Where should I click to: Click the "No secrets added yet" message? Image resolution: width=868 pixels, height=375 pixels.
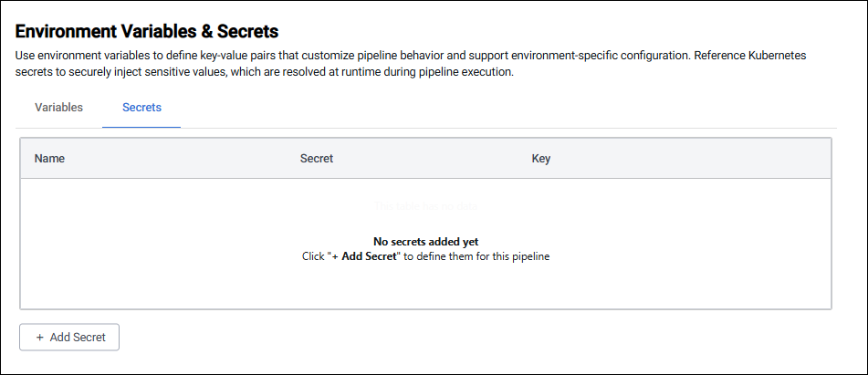tap(426, 242)
